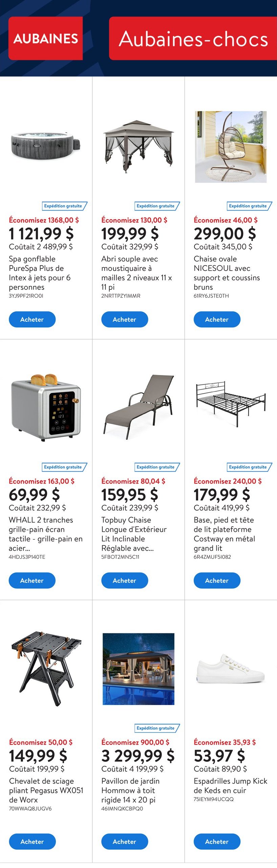This screenshot has height=868, width=277.
Task: Open the Espadrilles Jump Kick de Keds title
Action: click(230, 786)
